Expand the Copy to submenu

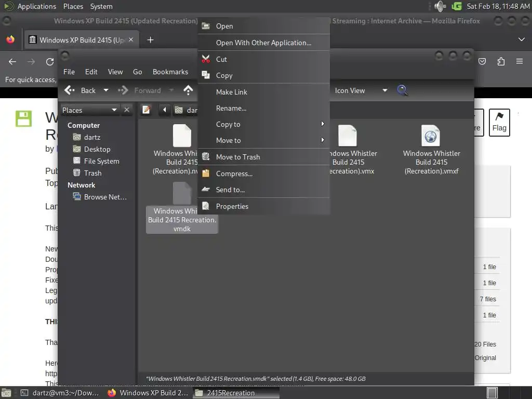263,124
